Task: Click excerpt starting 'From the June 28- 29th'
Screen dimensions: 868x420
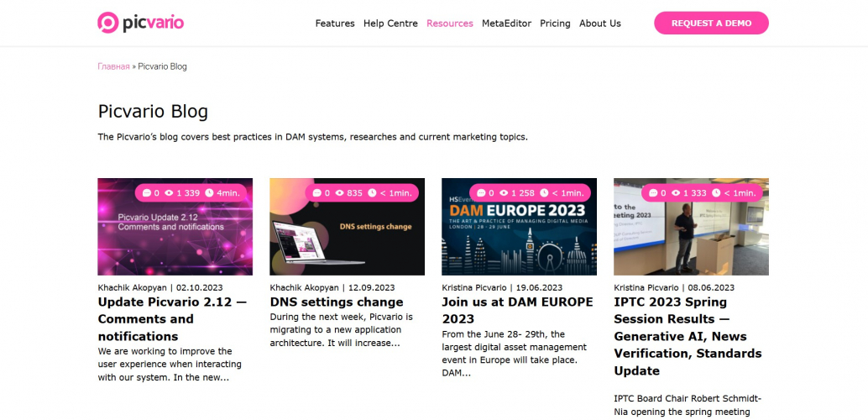Action: coord(515,354)
